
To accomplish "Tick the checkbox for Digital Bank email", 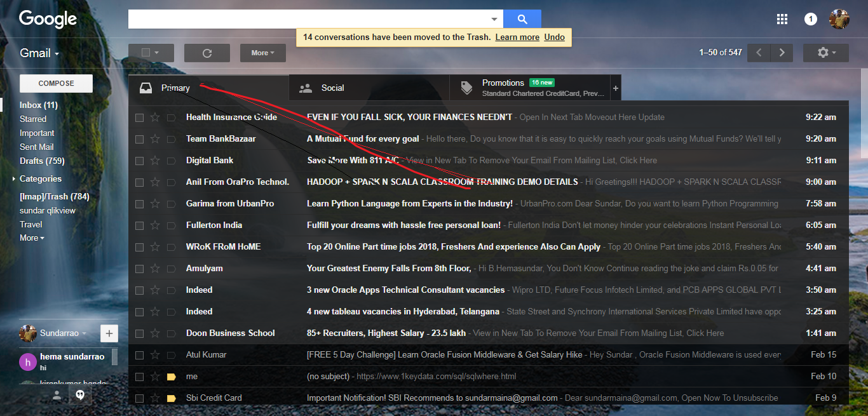I will pyautogui.click(x=139, y=161).
